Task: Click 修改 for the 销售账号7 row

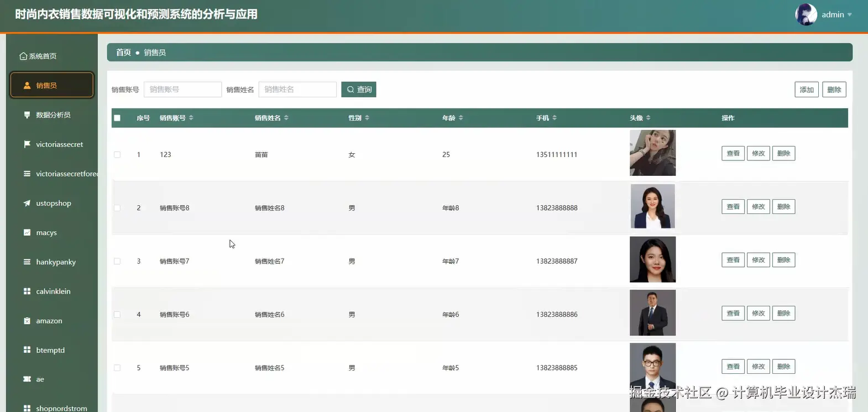Action: pyautogui.click(x=759, y=260)
